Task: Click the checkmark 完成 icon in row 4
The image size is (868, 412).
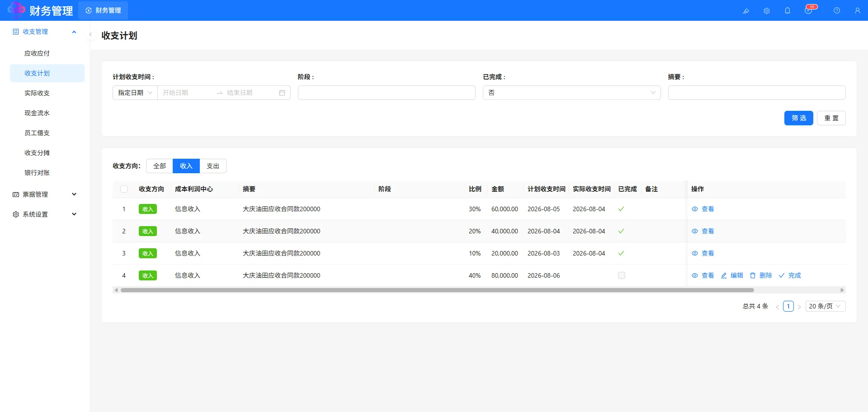Action: point(782,275)
